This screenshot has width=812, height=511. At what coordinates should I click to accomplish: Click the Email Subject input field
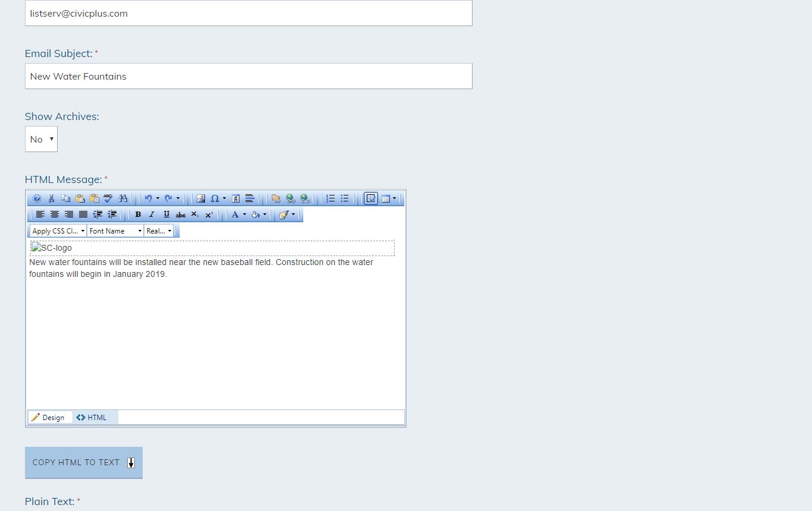point(248,76)
